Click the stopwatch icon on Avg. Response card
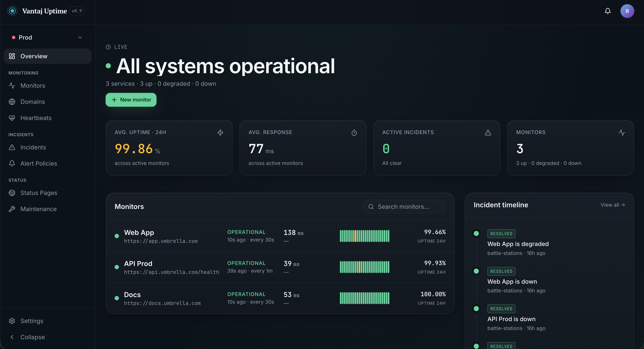The width and height of the screenshot is (644, 349). [354, 133]
